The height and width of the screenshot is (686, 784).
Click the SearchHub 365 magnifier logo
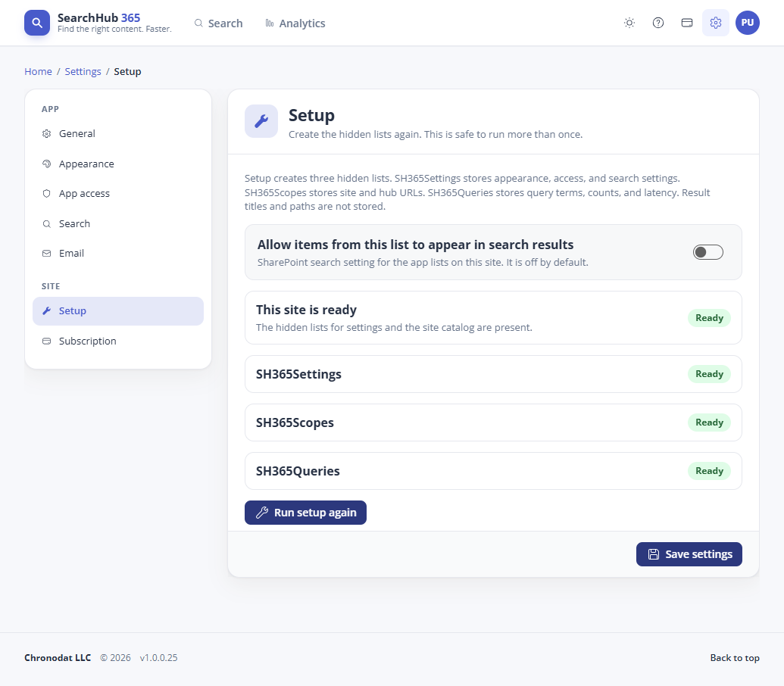37,23
